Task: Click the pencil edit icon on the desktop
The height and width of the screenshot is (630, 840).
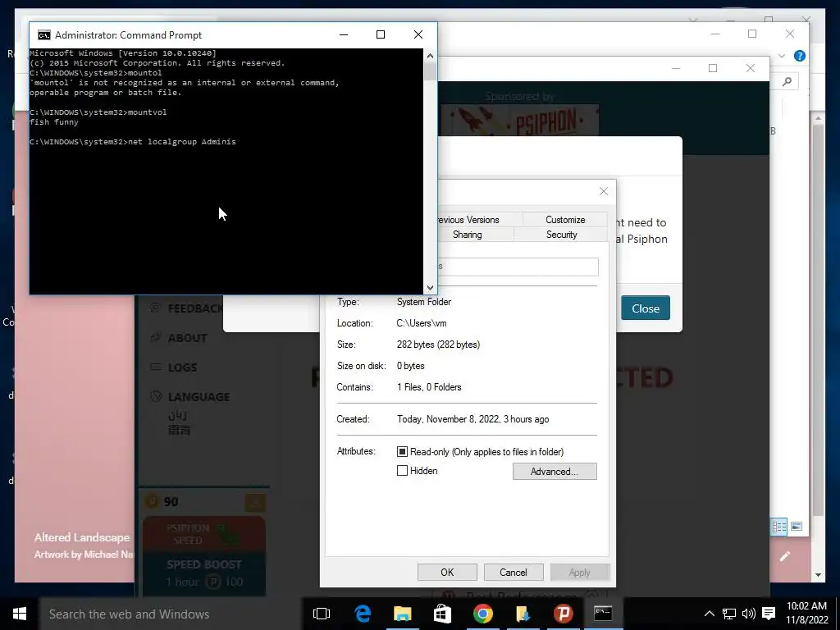Action: tap(785, 557)
